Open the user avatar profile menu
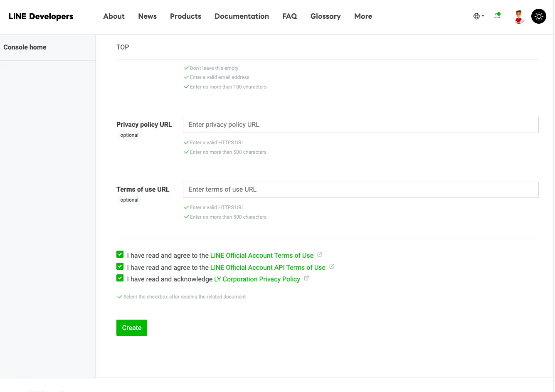 pos(519,17)
